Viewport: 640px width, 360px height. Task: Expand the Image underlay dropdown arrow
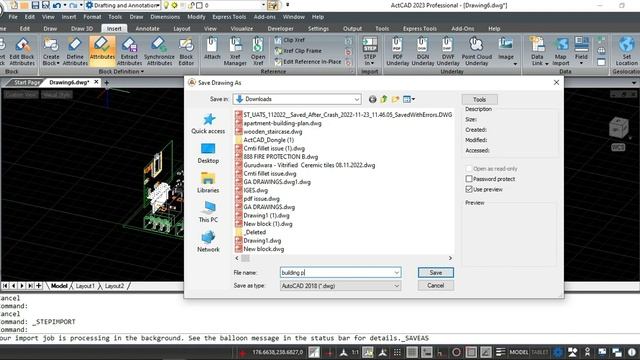click(x=515, y=64)
